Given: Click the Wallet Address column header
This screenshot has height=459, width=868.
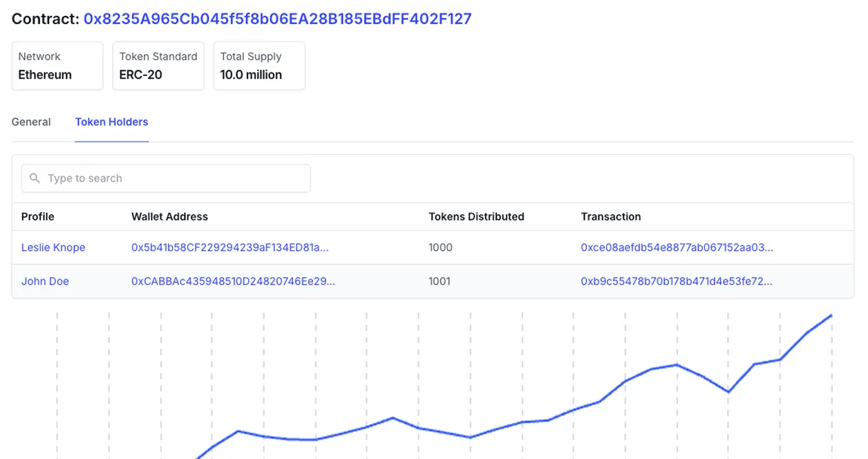Looking at the screenshot, I should 169,216.
